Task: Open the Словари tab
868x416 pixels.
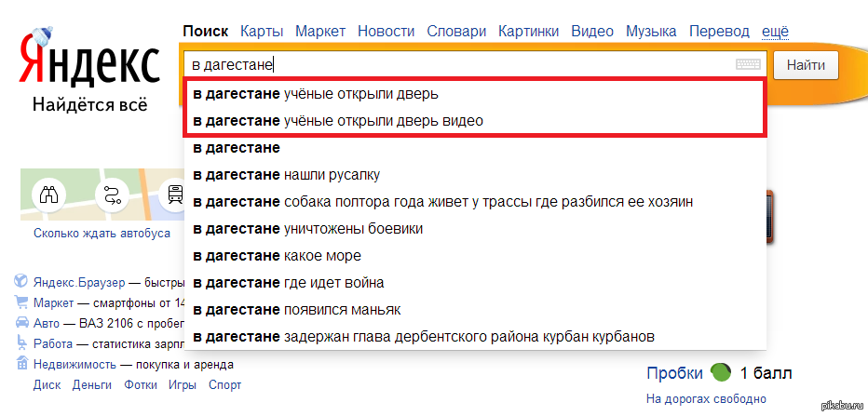Action: pyautogui.click(x=456, y=32)
